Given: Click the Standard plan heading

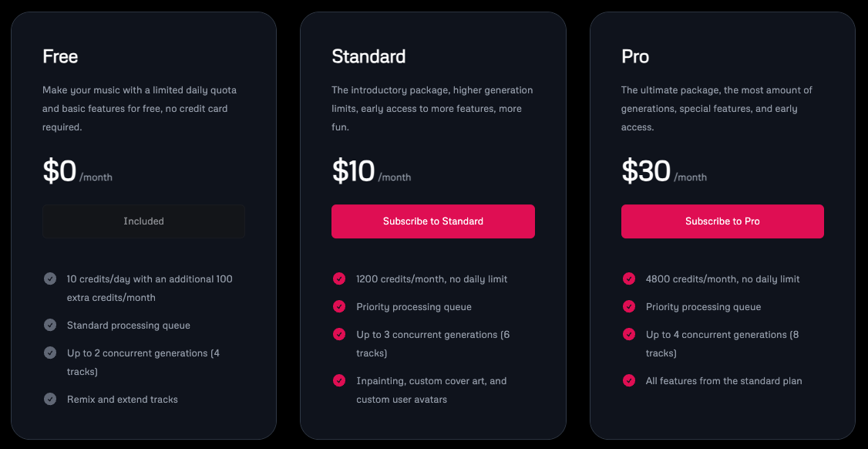Looking at the screenshot, I should tap(368, 56).
